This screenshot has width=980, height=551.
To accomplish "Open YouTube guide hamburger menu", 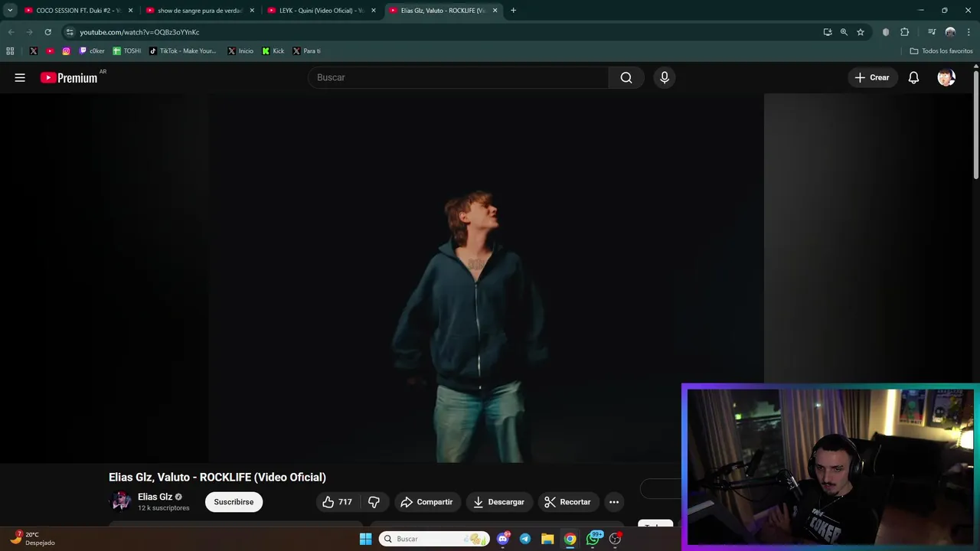I will tap(20, 77).
